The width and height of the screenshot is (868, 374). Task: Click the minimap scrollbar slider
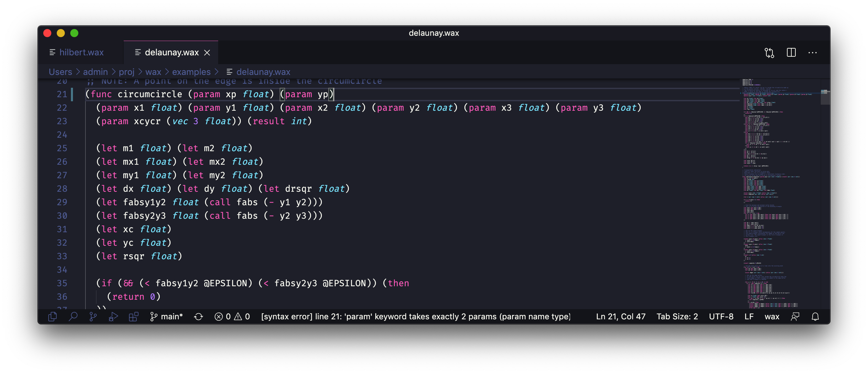825,97
